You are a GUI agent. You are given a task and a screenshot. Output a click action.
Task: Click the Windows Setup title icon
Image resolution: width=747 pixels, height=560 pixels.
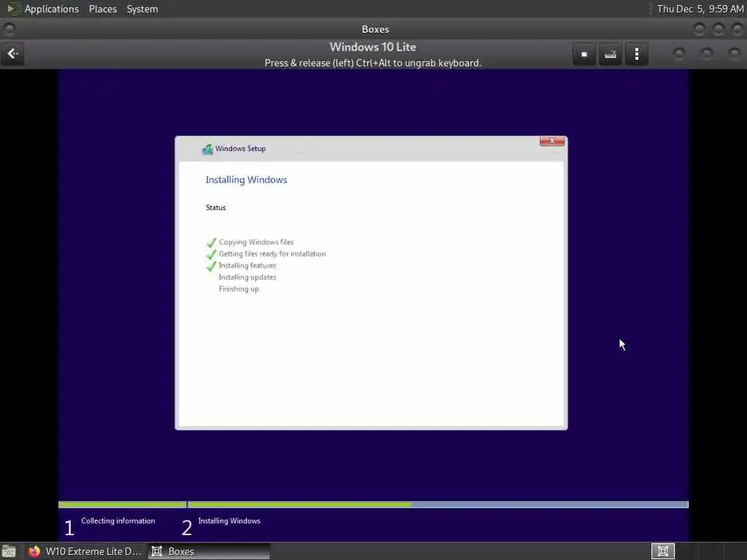207,149
